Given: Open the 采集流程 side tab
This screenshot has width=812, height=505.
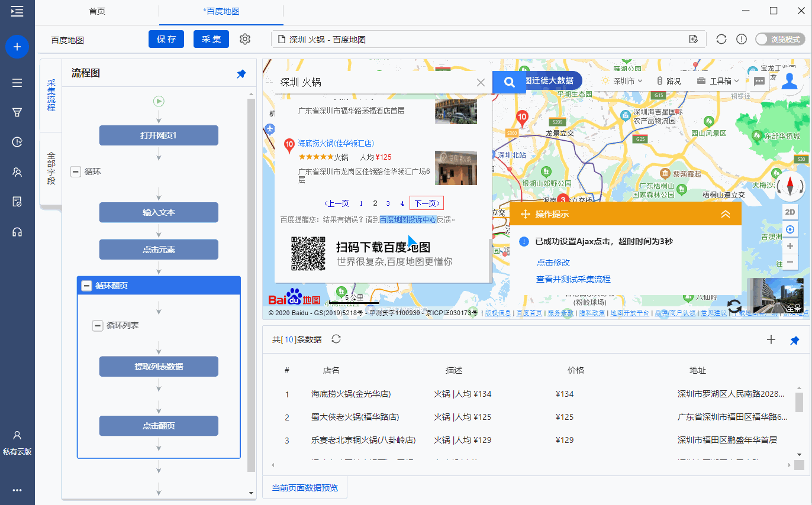Looking at the screenshot, I should coord(51,95).
